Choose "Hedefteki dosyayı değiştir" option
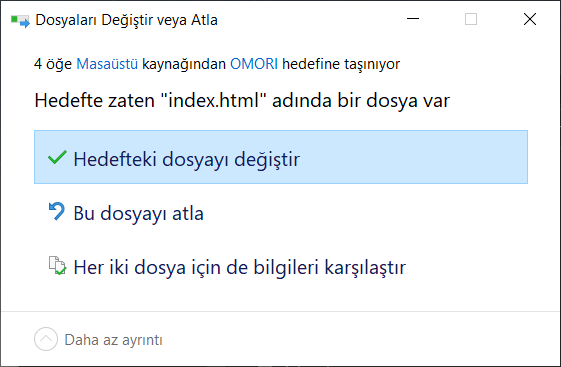This screenshot has width=561, height=367. (281, 157)
